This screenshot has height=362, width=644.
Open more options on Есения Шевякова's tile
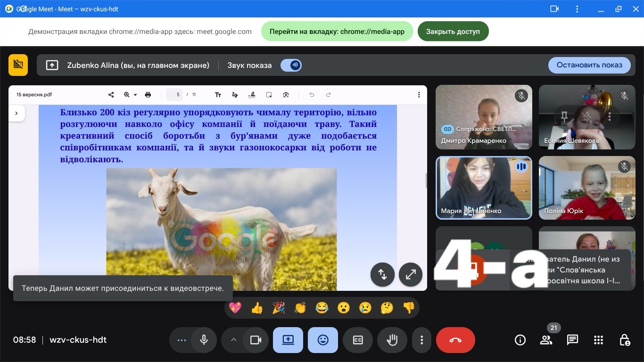pos(610,116)
